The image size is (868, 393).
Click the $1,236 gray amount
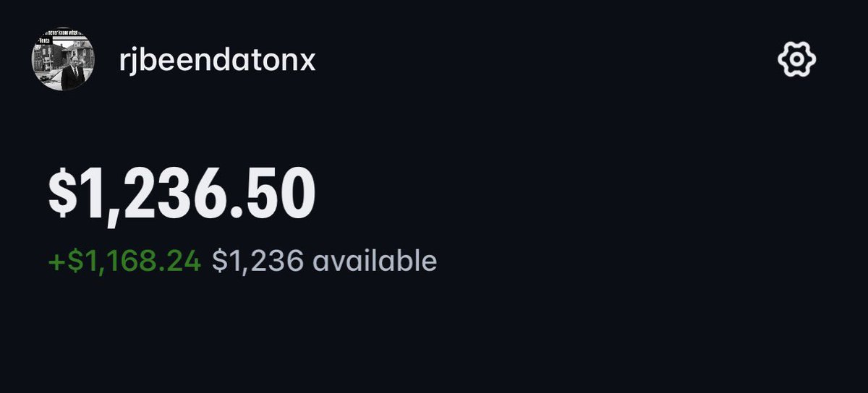(x=258, y=261)
